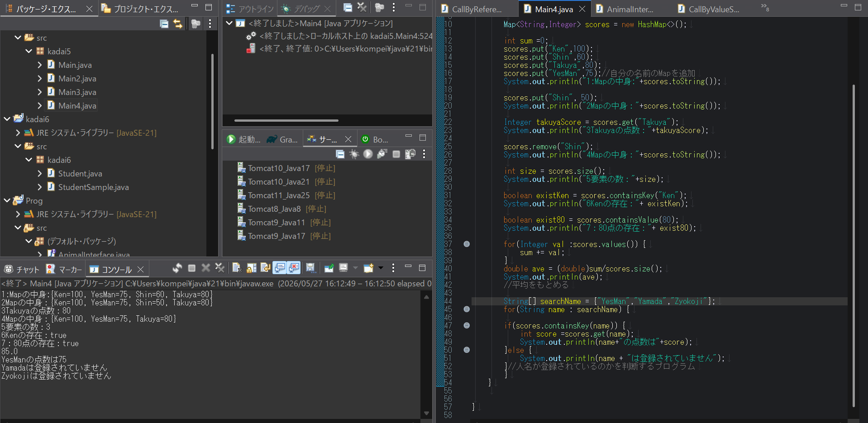
Task: Click the Pin Console icon
Action: click(329, 268)
